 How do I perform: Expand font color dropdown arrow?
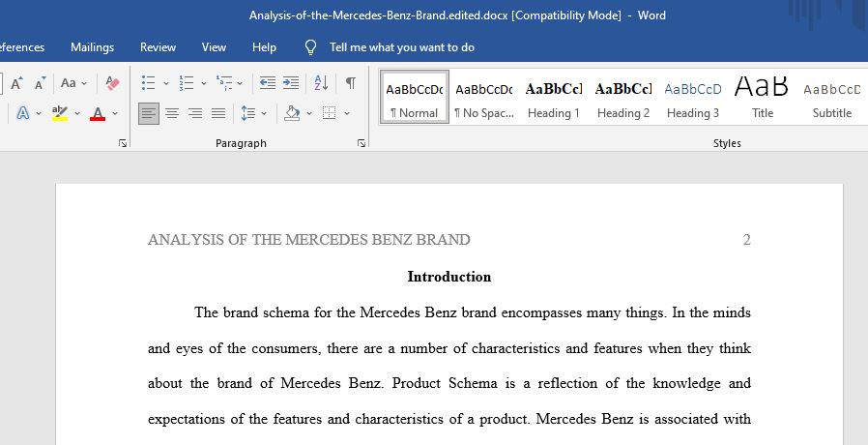pyautogui.click(x=115, y=113)
